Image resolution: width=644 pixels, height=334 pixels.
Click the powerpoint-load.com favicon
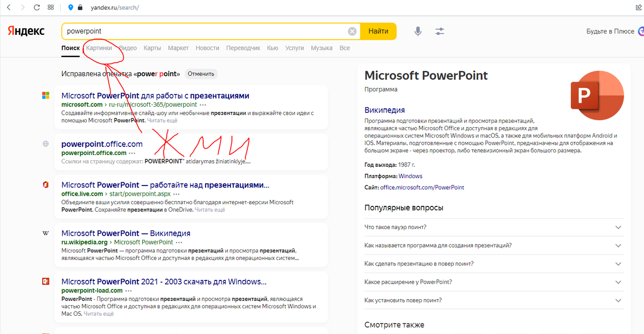[46, 281]
